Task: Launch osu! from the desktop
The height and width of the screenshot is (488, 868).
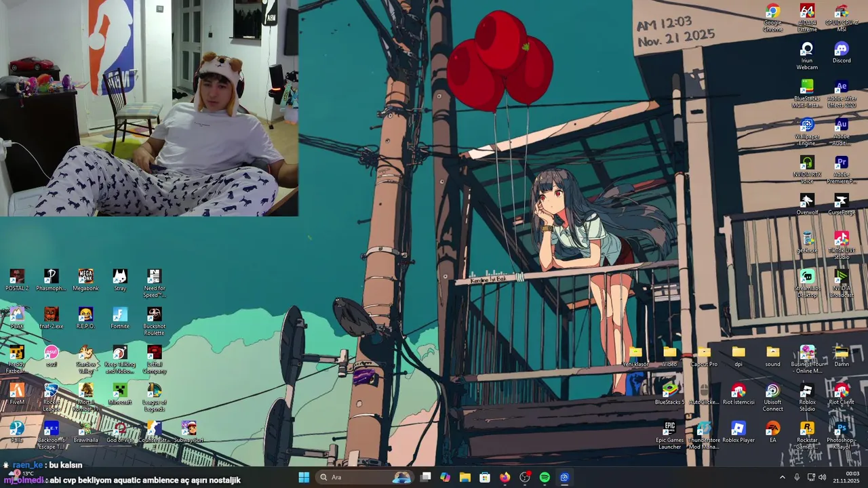Action: point(51,355)
